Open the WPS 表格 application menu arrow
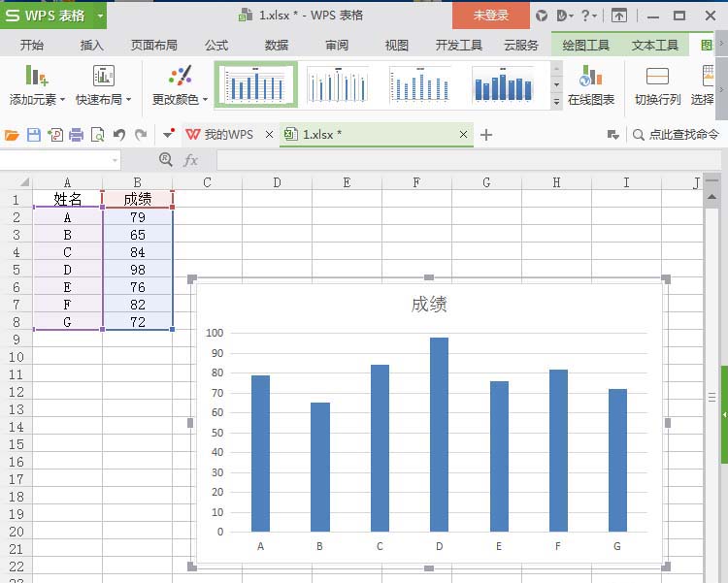Image resolution: width=728 pixels, height=583 pixels. coord(100,16)
